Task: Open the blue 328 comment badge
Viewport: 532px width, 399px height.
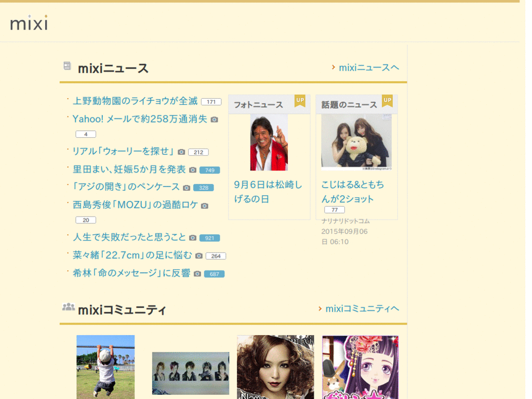Action: pos(204,188)
